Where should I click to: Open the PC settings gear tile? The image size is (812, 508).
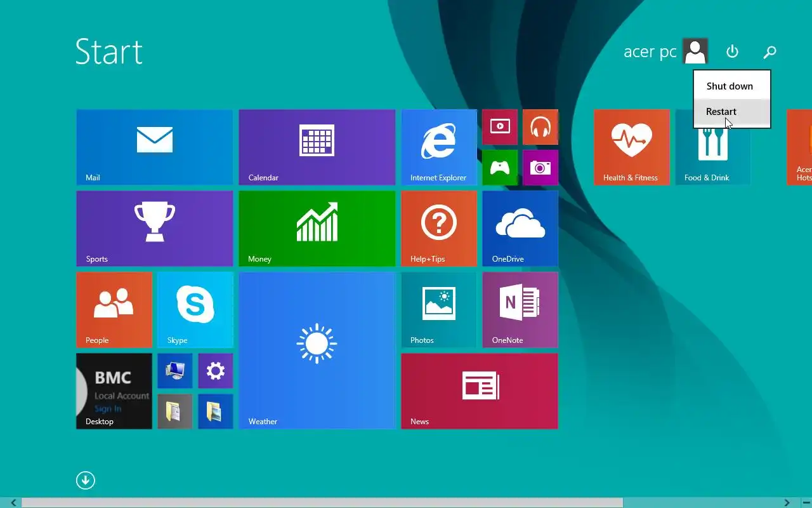click(x=216, y=371)
